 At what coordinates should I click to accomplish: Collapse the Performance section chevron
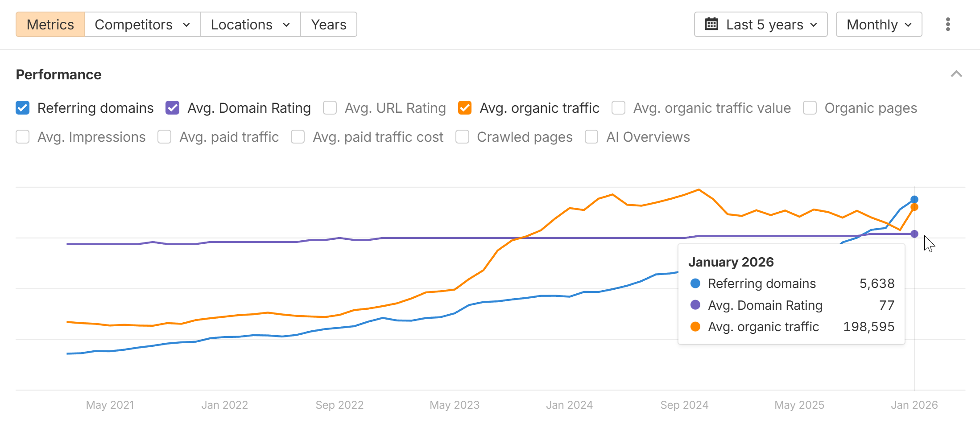coord(956,74)
